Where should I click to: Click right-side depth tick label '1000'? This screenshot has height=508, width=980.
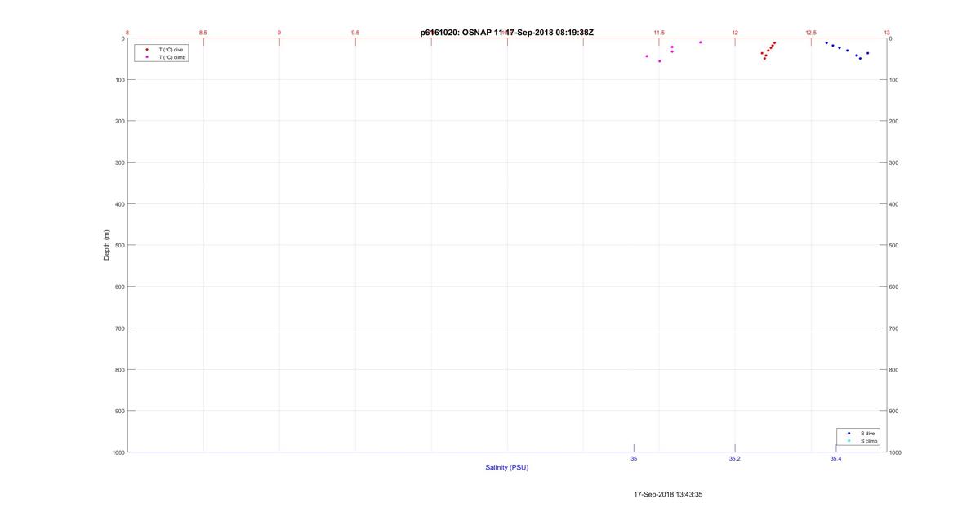point(896,452)
